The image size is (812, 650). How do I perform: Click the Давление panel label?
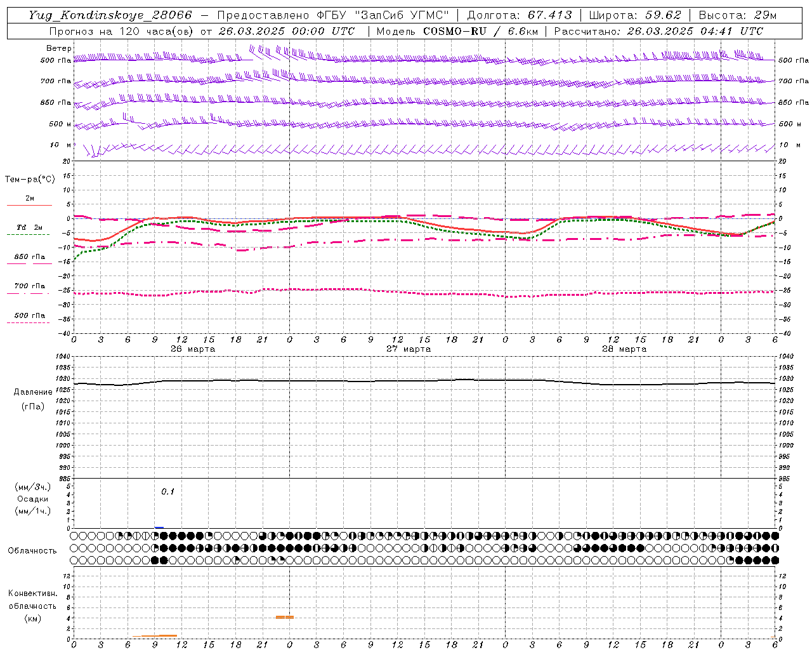[x=33, y=392]
